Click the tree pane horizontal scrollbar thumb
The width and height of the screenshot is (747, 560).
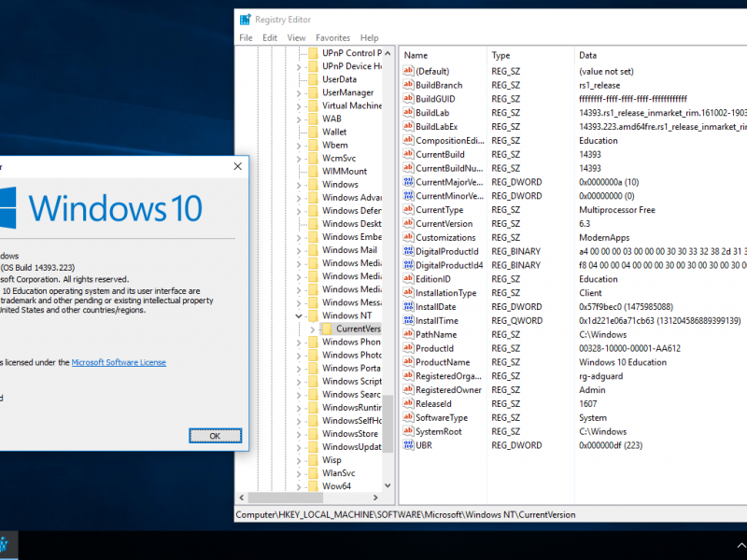(285, 497)
